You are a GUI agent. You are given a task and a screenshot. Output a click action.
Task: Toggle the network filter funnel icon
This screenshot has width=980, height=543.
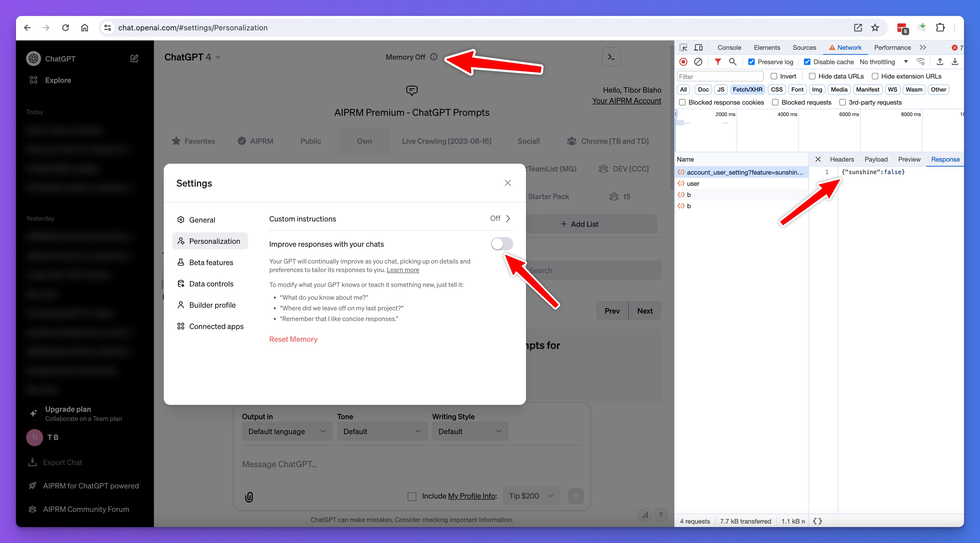click(718, 61)
